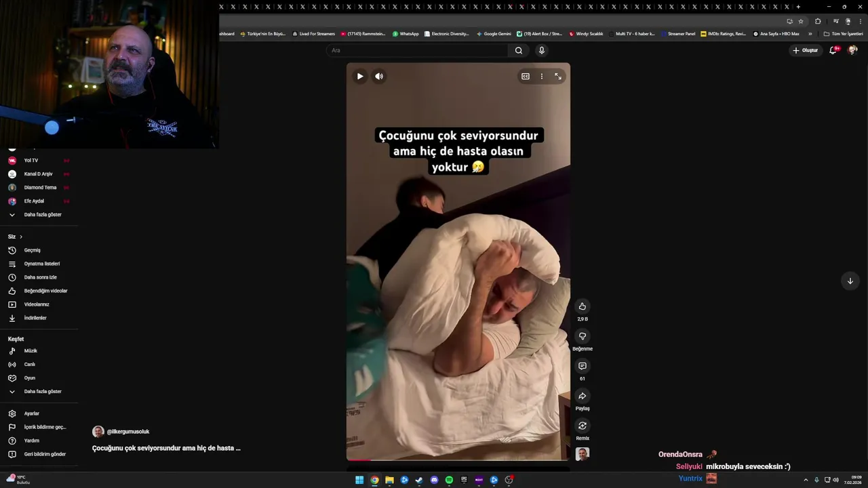This screenshot has height=488, width=868.
Task: Open the YouTube account avatar menu
Action: coord(852,50)
